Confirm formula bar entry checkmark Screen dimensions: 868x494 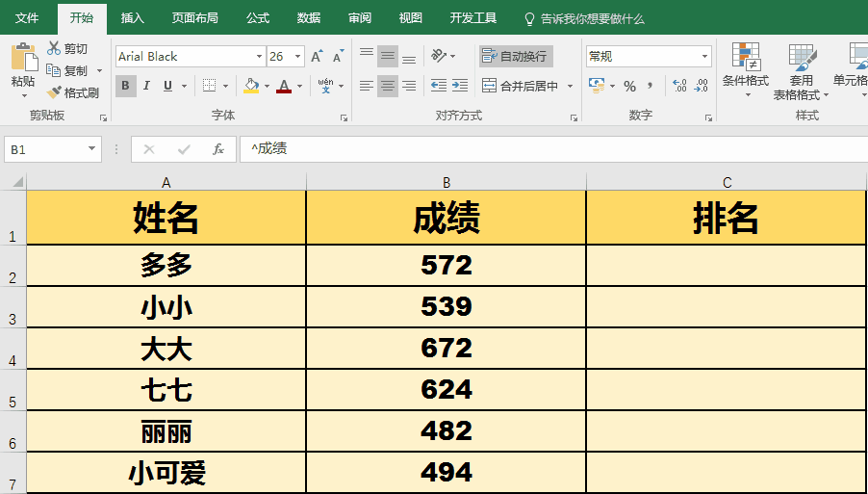[184, 149]
